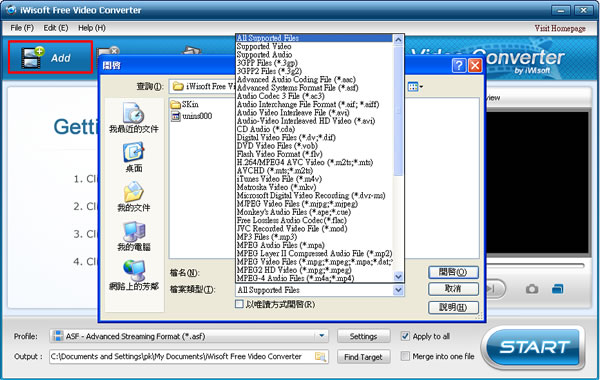The width and height of the screenshot is (600, 380).
Task: Open the Edit menu
Action: click(x=55, y=28)
